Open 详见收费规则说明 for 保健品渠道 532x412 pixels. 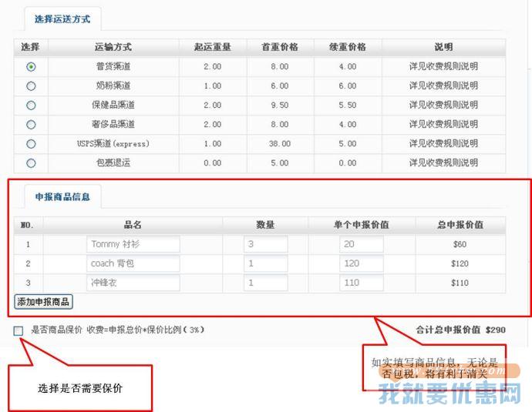pyautogui.click(x=443, y=105)
